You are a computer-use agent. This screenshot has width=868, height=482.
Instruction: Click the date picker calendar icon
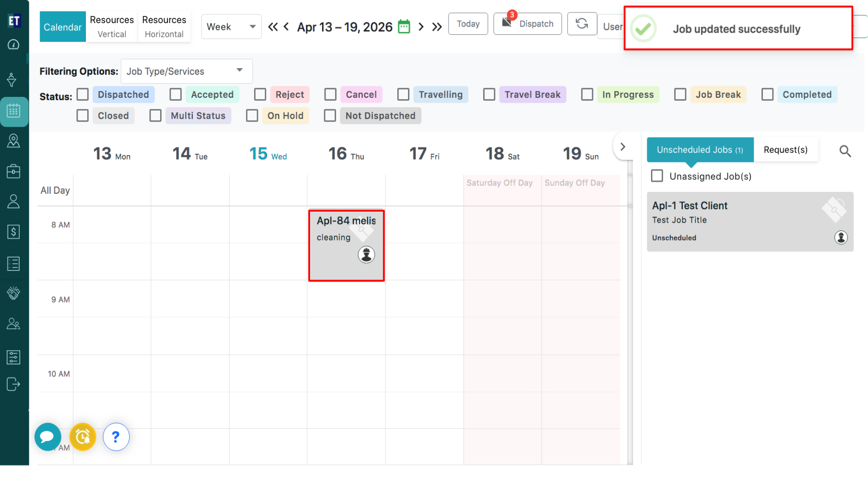[x=404, y=27]
